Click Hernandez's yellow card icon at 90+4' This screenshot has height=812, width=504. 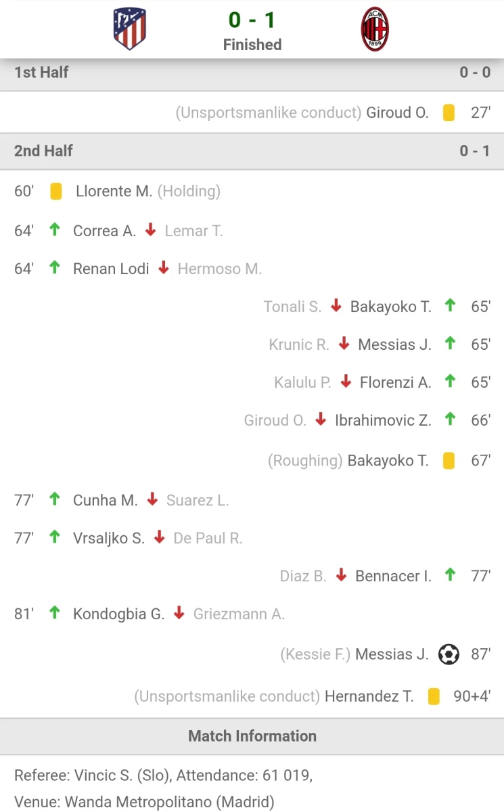pyautogui.click(x=434, y=696)
